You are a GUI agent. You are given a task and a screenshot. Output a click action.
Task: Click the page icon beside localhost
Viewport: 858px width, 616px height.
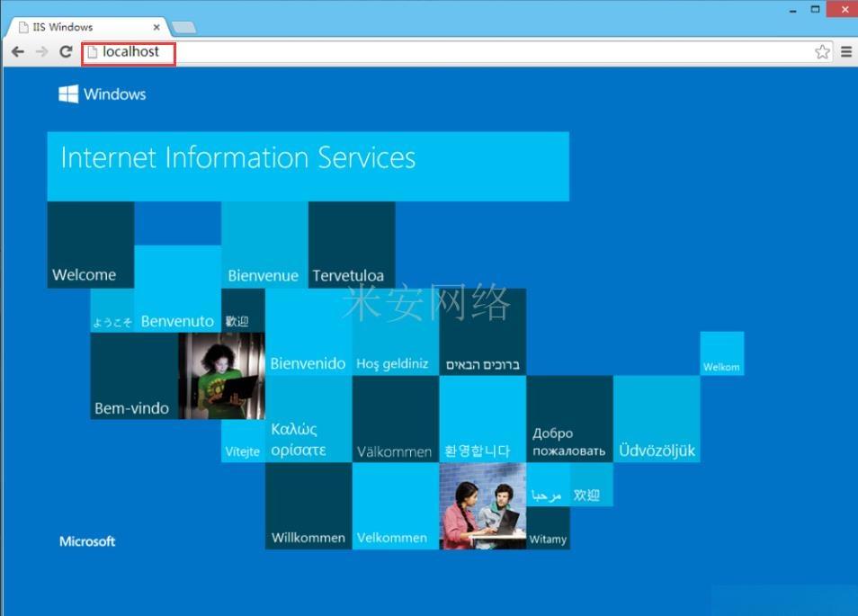pyautogui.click(x=93, y=52)
